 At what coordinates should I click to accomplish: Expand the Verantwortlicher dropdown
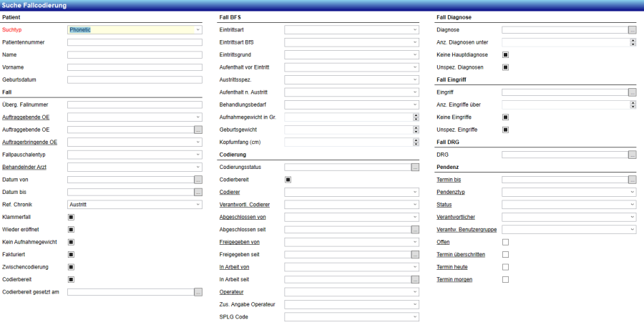click(569, 217)
